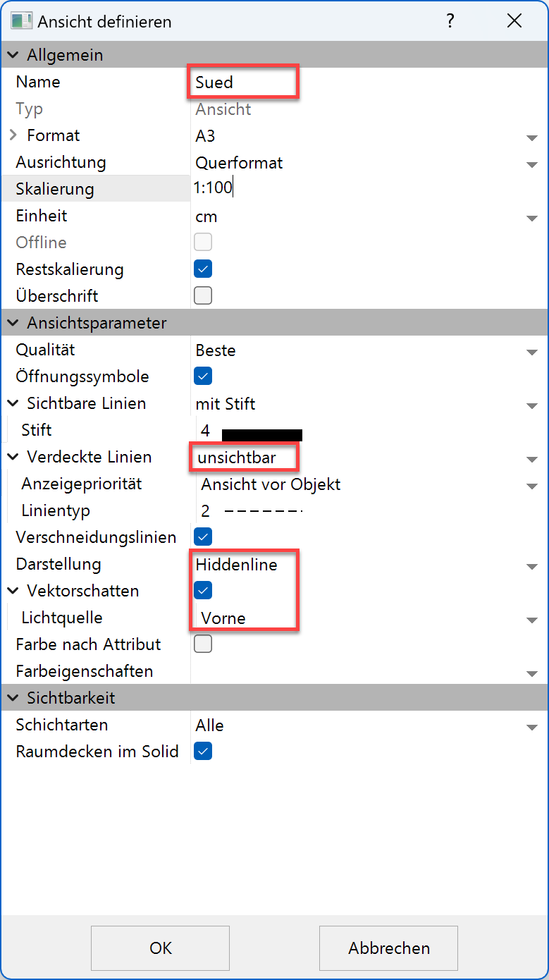The height and width of the screenshot is (980, 549).
Task: Open the Format A3 dropdown
Action: (x=532, y=137)
